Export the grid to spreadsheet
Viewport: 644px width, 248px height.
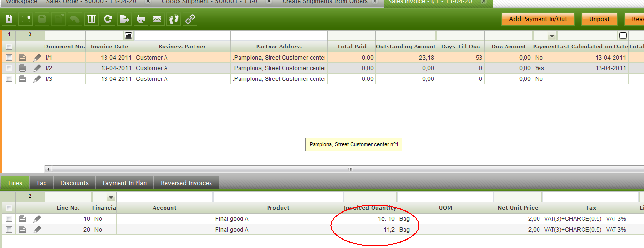click(x=124, y=19)
